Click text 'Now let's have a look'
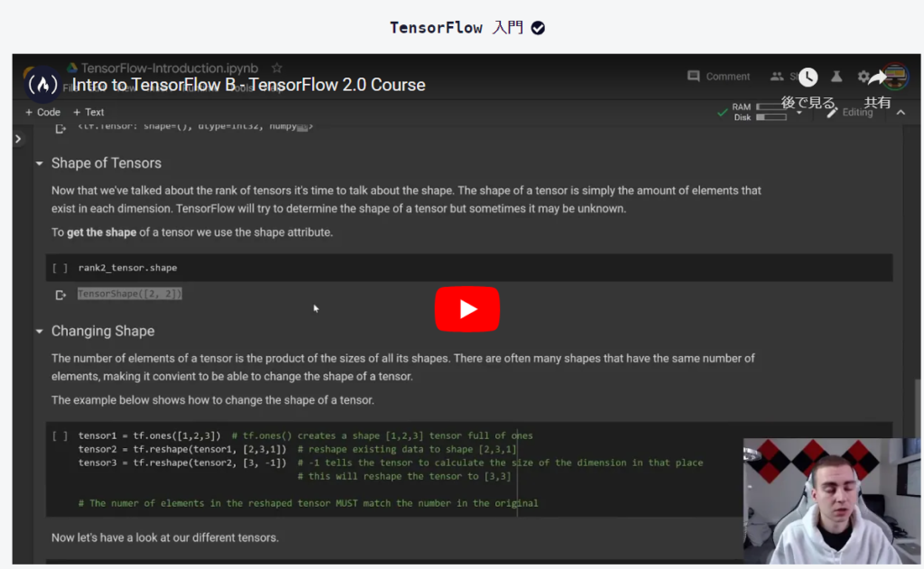The width and height of the screenshot is (924, 569). [x=104, y=537]
